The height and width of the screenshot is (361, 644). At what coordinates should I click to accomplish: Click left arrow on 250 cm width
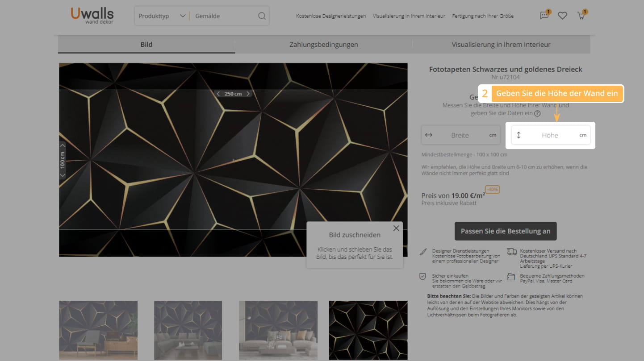218,94
